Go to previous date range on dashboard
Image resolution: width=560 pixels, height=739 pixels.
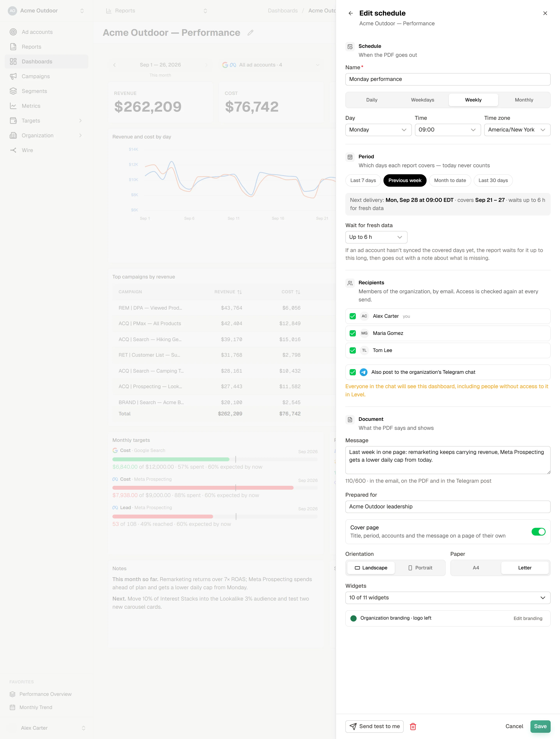point(114,65)
